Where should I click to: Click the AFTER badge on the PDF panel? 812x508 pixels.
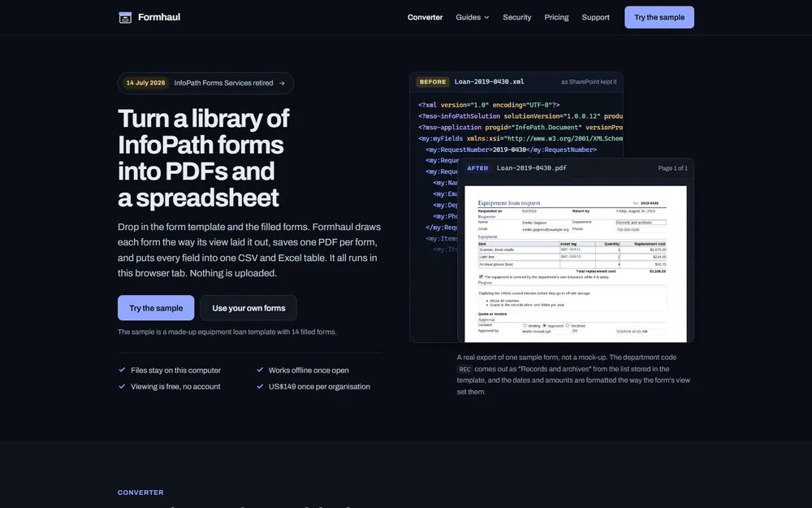click(x=477, y=168)
